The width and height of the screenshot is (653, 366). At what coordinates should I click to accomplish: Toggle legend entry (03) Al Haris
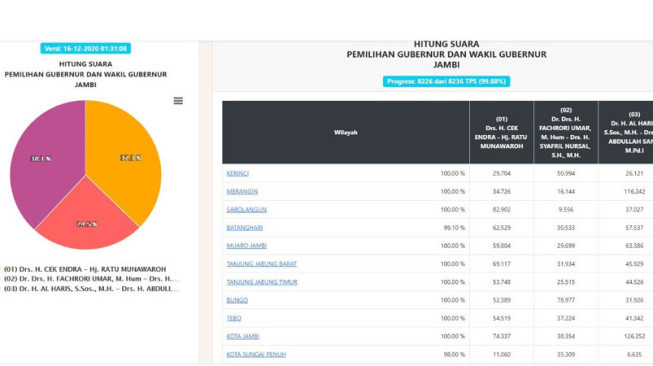click(91, 289)
